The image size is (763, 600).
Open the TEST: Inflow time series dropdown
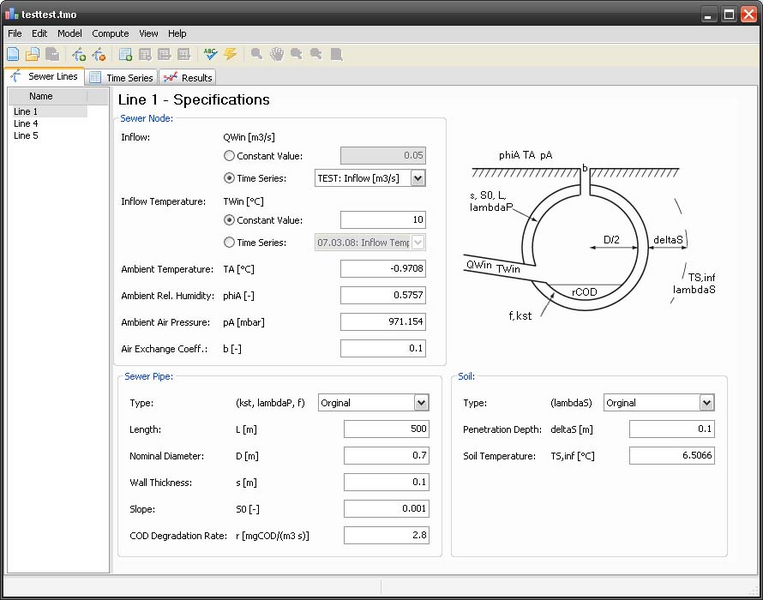(x=418, y=178)
